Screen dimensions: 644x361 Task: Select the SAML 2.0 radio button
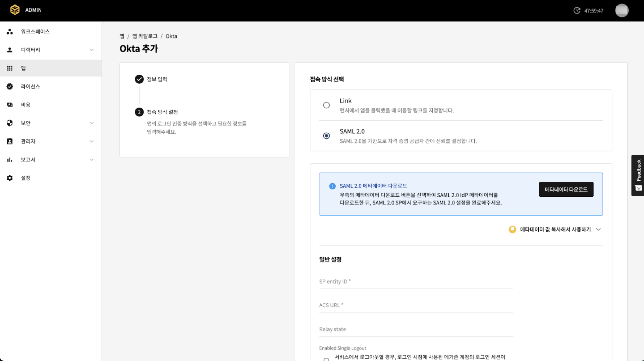326,136
